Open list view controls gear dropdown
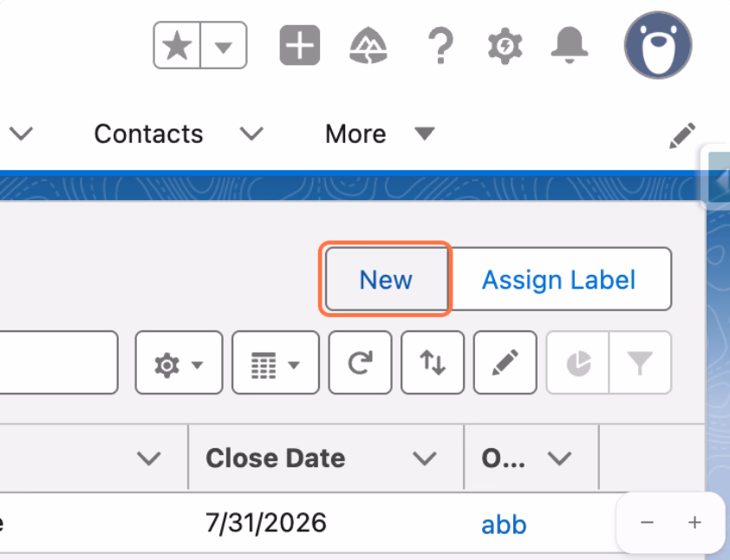 coord(179,362)
